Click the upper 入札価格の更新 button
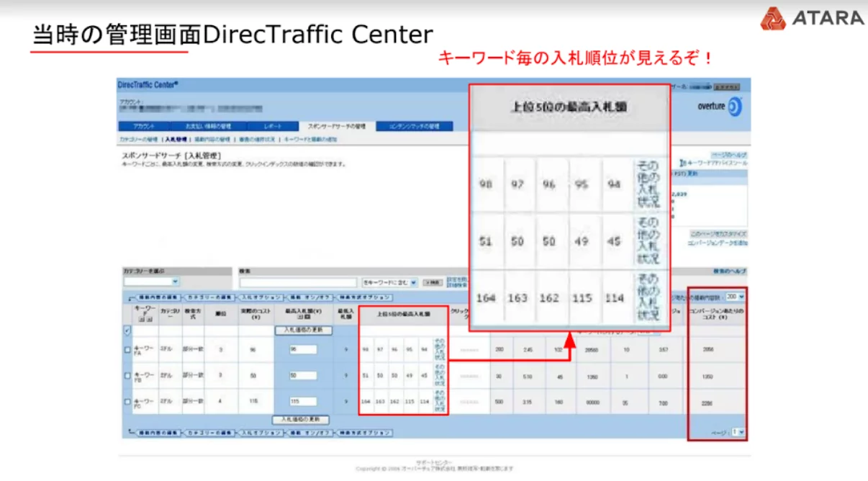868x481 pixels. pyautogui.click(x=303, y=330)
